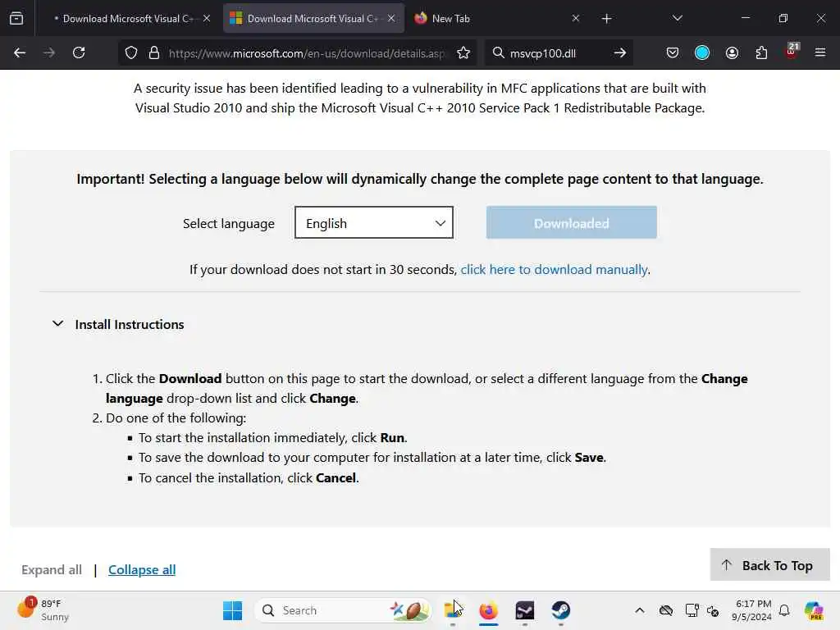Click the msvcp100.dll search field
This screenshot has width=840, height=630.
[x=557, y=53]
